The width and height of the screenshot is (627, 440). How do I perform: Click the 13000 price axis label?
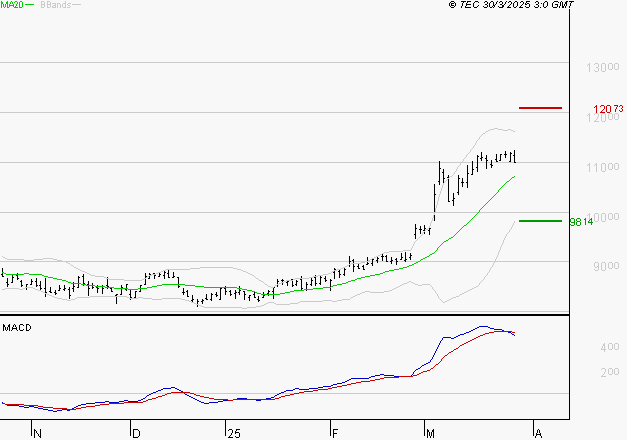coord(603,67)
